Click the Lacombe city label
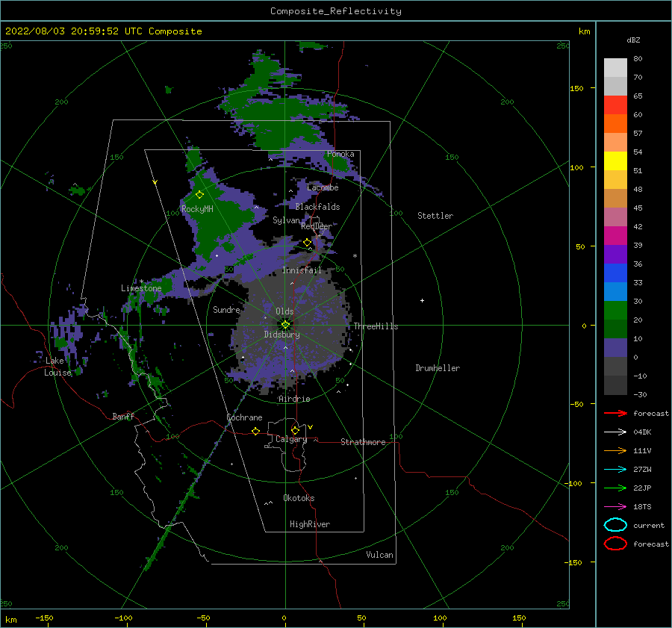The width and height of the screenshot is (672, 628). tap(323, 187)
